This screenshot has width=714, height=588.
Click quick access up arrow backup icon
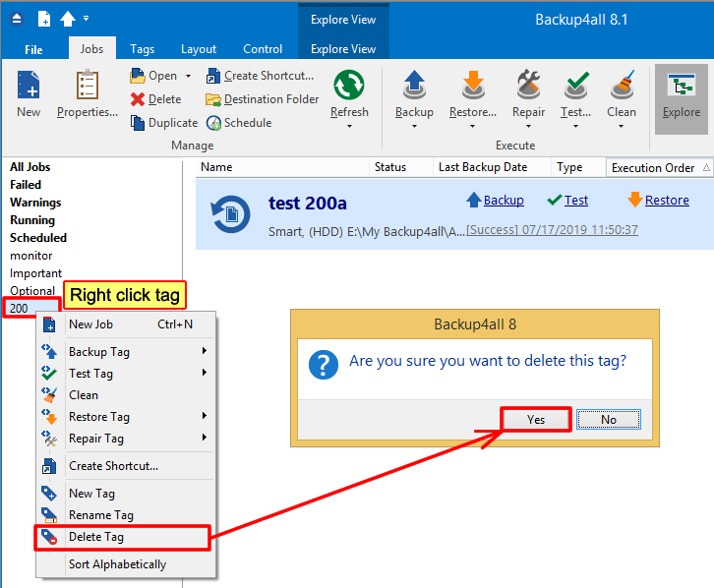68,19
